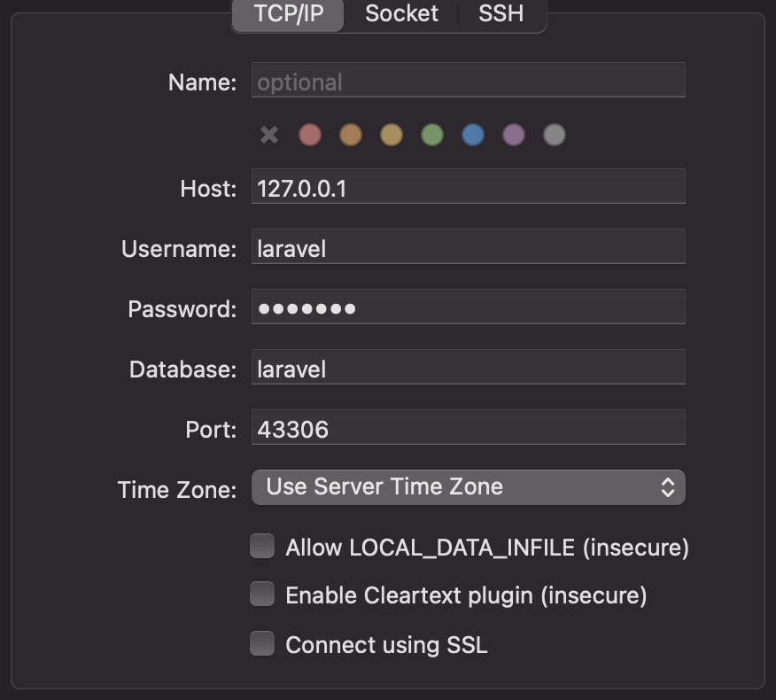Enable "Connect using SSL"

[261, 643]
